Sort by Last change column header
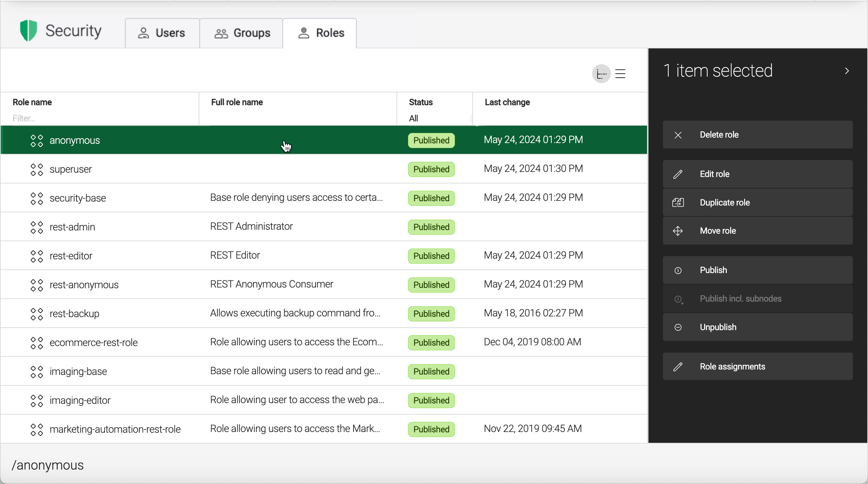 (507, 103)
